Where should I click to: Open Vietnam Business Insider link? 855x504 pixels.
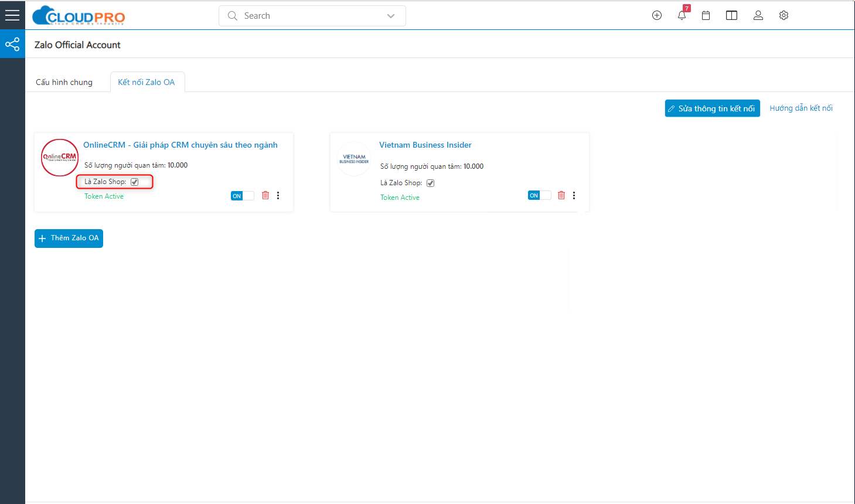[x=425, y=145]
